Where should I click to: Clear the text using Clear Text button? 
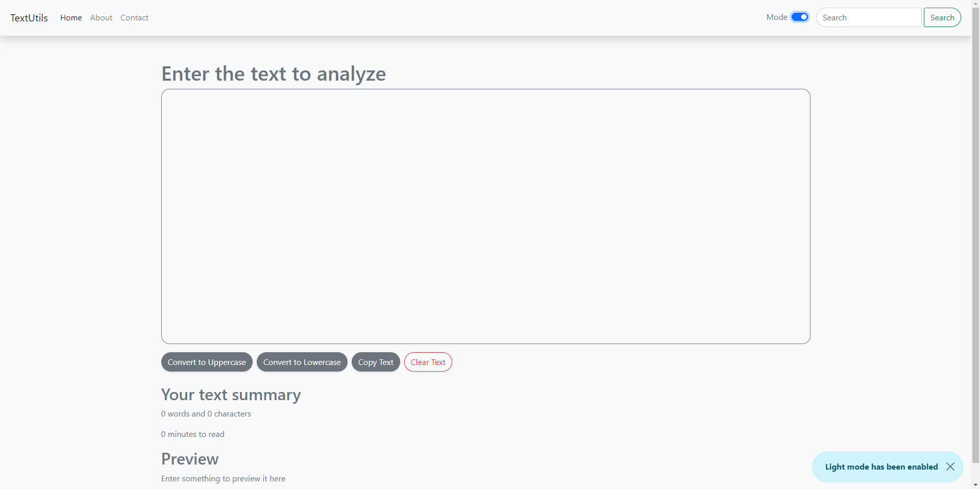click(428, 362)
